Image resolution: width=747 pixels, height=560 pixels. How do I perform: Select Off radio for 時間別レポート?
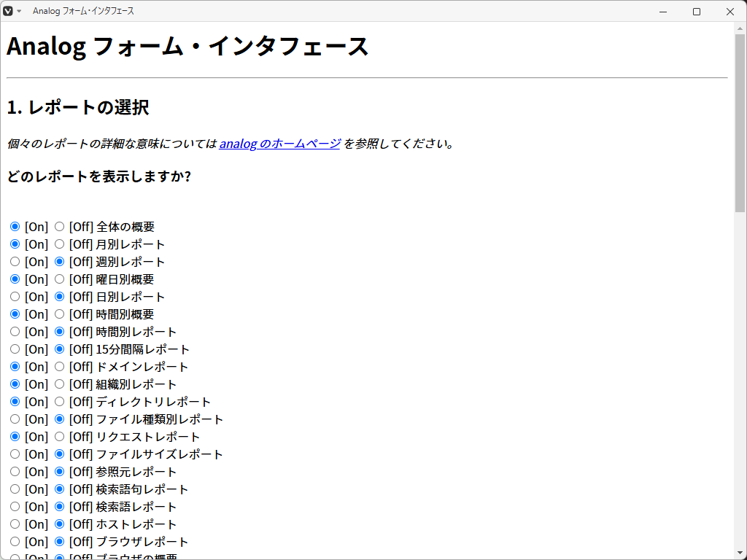59,332
